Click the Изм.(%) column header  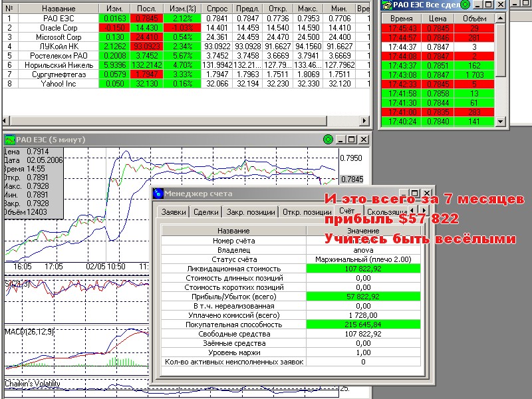point(182,8)
